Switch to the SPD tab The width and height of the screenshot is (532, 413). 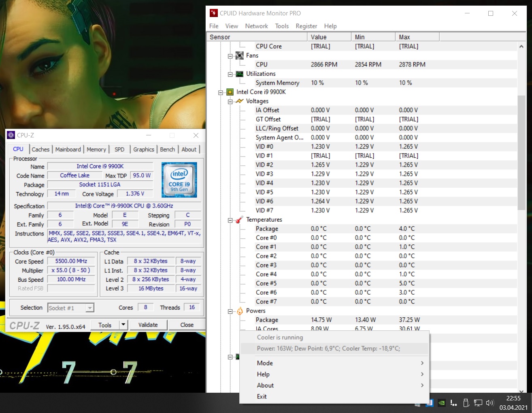point(119,150)
